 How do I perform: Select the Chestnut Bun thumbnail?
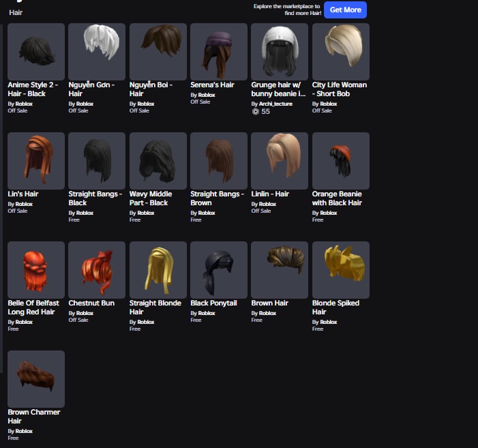click(97, 270)
